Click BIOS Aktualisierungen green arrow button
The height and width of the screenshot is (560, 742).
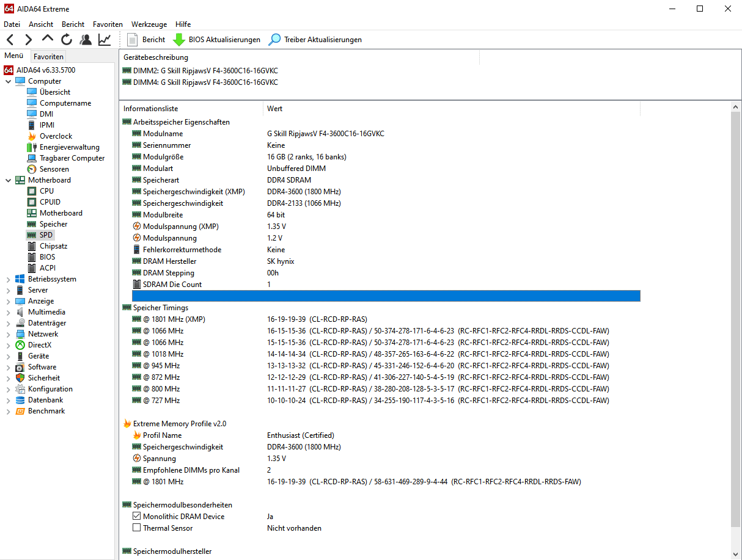(216, 40)
